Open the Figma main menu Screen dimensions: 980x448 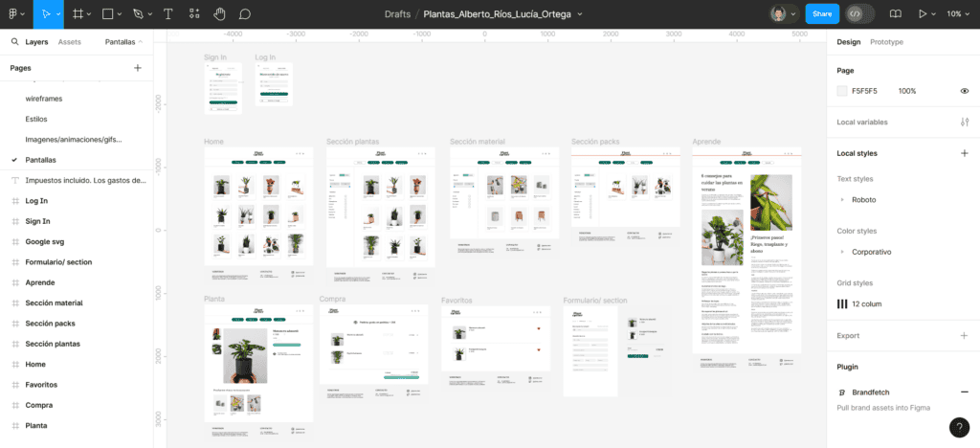tap(16, 13)
